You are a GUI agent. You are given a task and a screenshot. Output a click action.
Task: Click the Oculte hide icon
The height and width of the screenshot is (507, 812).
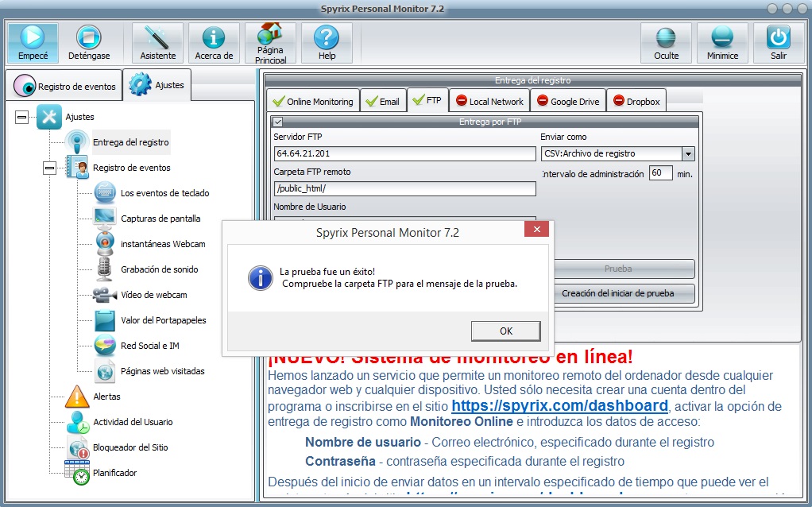pos(666,37)
